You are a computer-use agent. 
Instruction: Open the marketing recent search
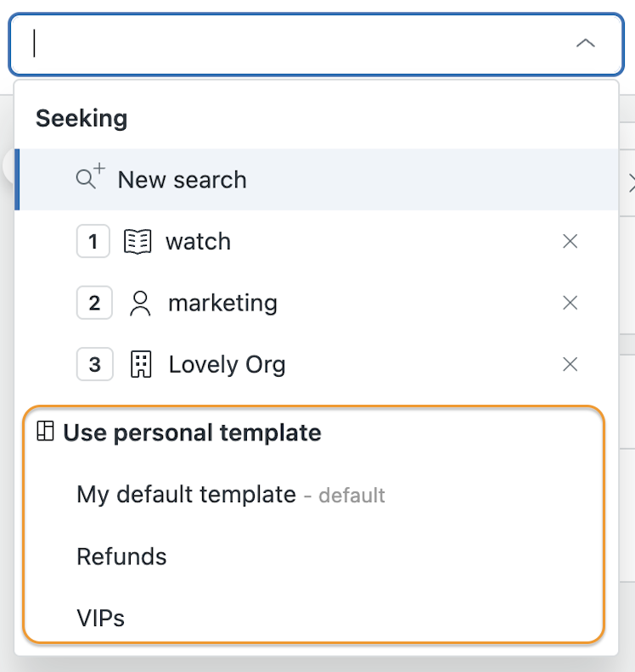317,303
